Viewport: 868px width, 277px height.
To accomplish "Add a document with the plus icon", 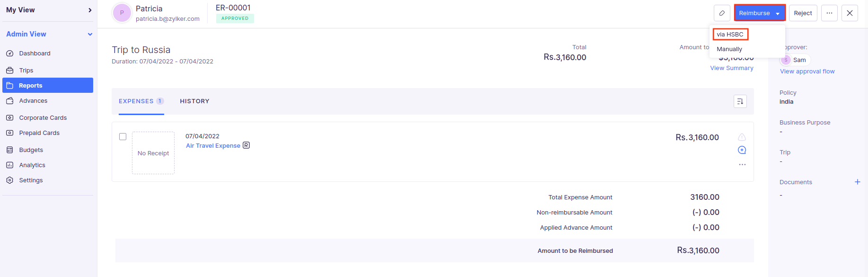I will point(858,181).
